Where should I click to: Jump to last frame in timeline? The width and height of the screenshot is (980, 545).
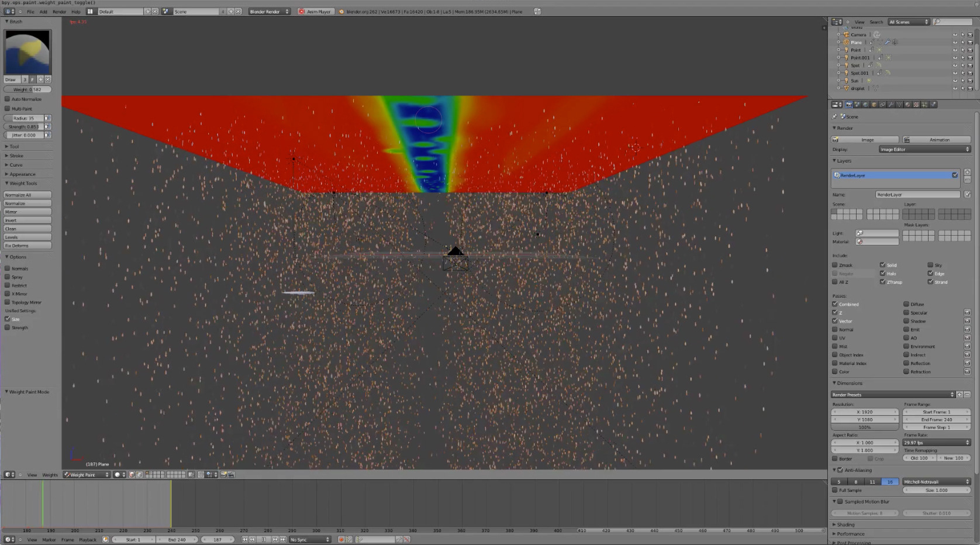[x=283, y=540]
